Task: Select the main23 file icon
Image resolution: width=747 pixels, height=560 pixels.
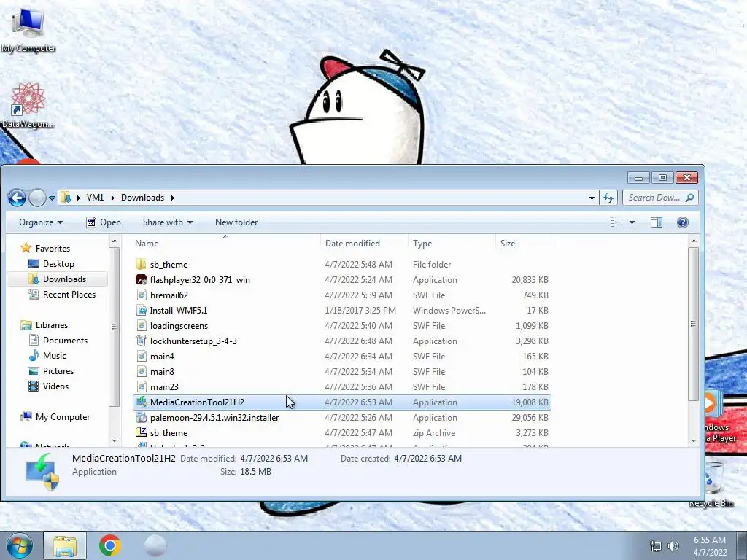Action: point(141,386)
